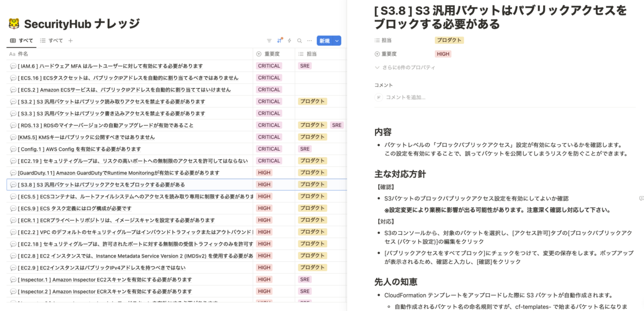644x311 pixels.
Task: Click comment bubble icon on ECS.5 row
Action: click(13, 196)
